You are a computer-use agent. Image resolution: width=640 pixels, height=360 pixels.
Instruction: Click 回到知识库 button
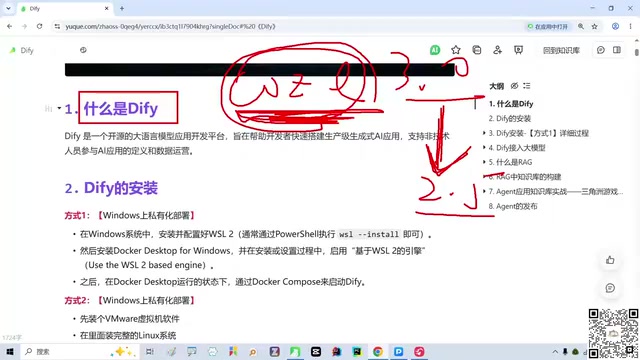[561, 50]
